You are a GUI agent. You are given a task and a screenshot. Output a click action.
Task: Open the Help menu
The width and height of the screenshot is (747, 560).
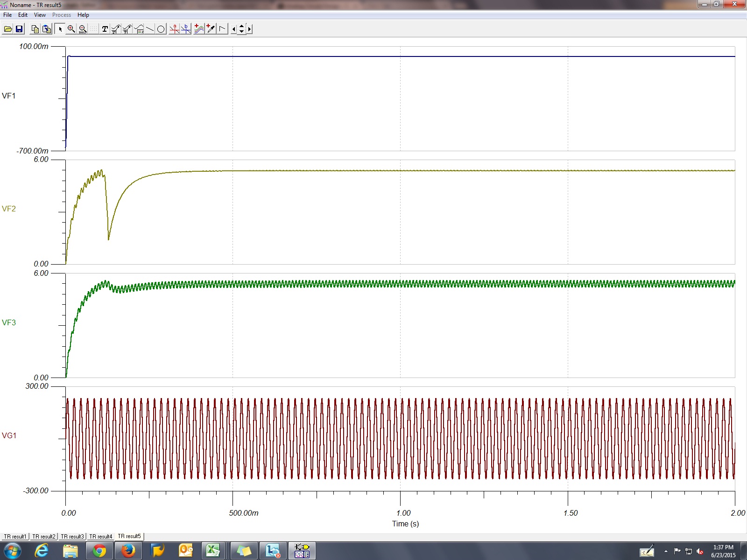pos(83,15)
